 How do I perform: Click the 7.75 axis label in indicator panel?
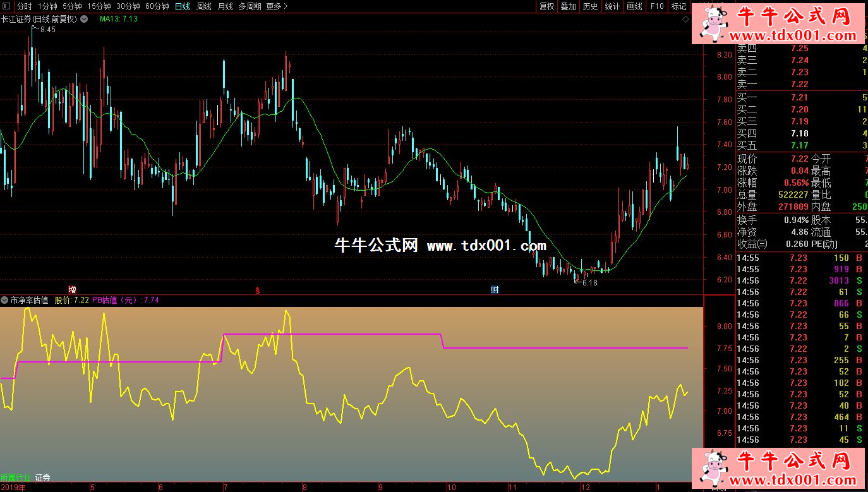724,349
